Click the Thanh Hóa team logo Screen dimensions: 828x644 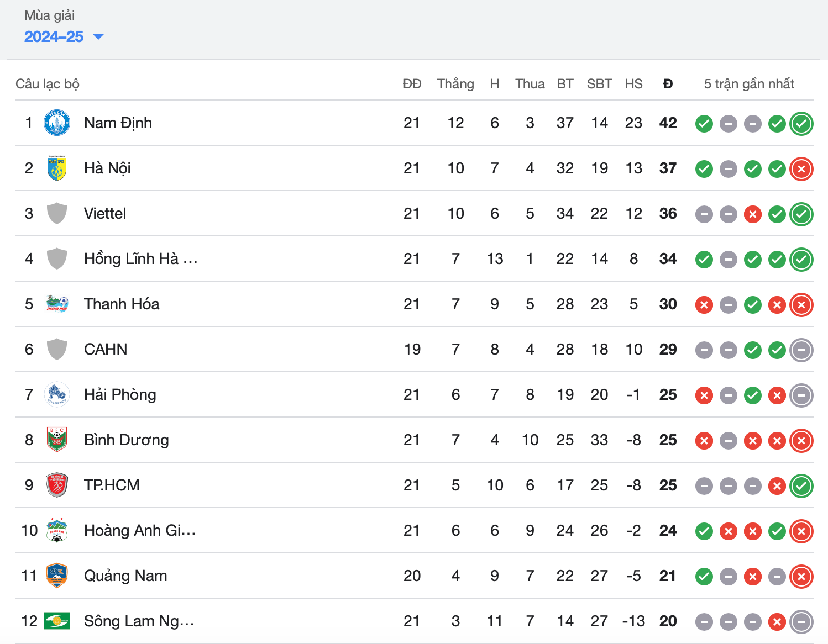coord(57,304)
